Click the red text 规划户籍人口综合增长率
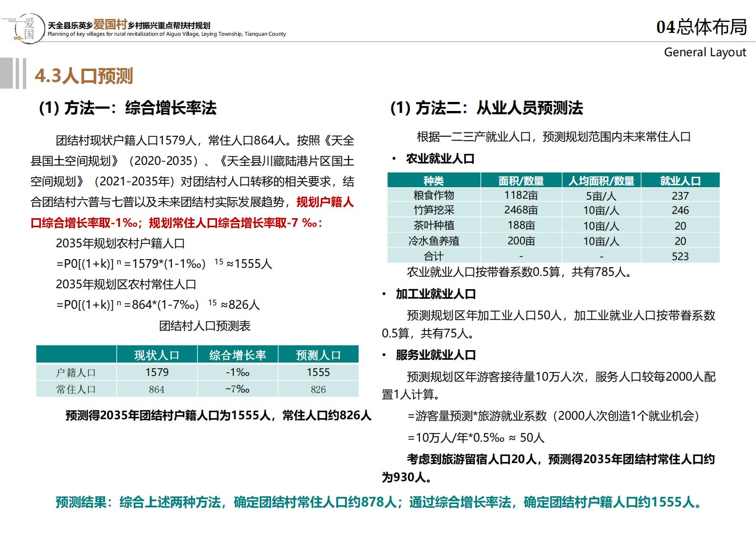Image resolution: width=756 pixels, height=535 pixels. coord(192,212)
